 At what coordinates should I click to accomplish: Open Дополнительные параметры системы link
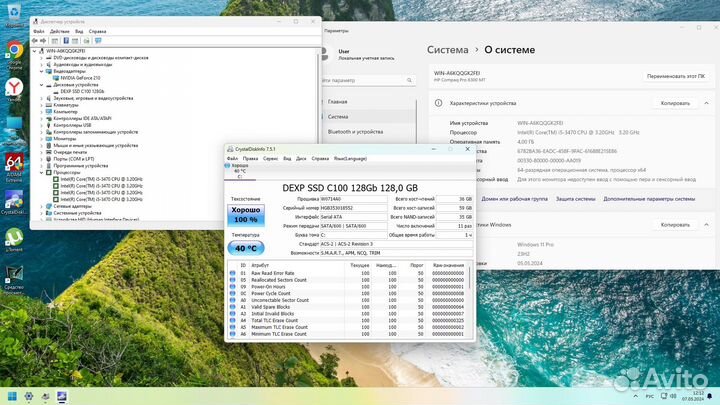coord(649,199)
